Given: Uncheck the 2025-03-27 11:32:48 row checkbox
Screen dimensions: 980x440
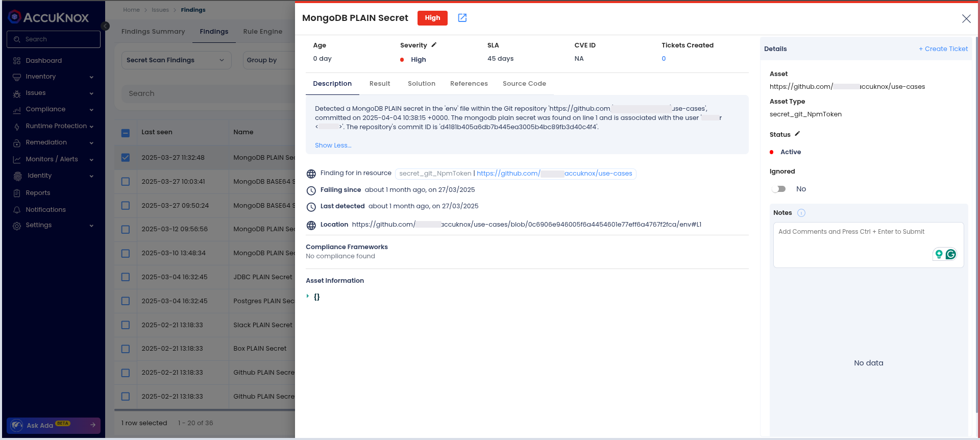Looking at the screenshot, I should [x=126, y=158].
